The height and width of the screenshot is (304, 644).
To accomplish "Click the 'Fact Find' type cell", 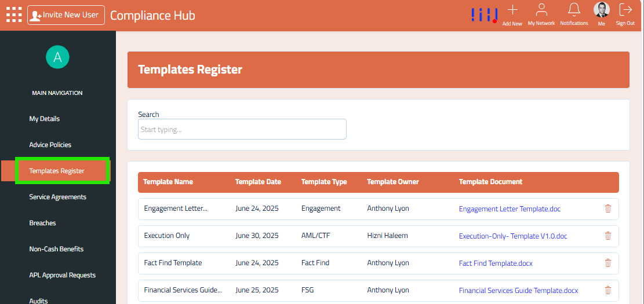I will click(x=315, y=263).
